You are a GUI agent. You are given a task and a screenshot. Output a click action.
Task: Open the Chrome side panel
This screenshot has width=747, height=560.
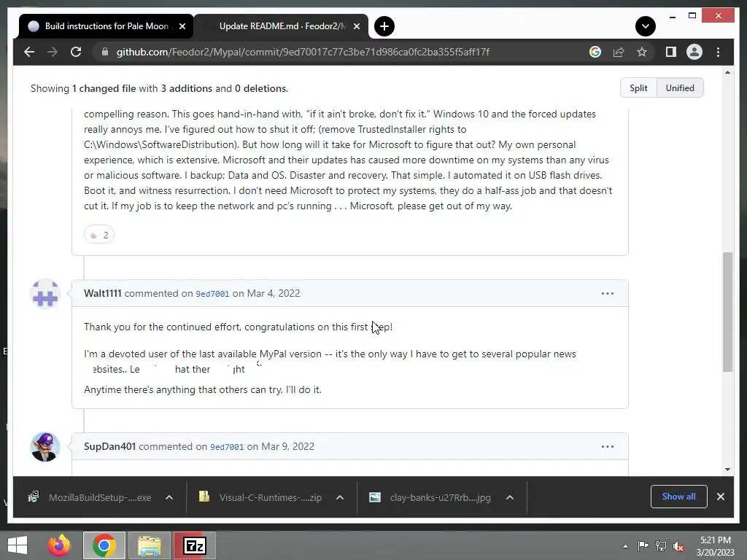(x=671, y=52)
